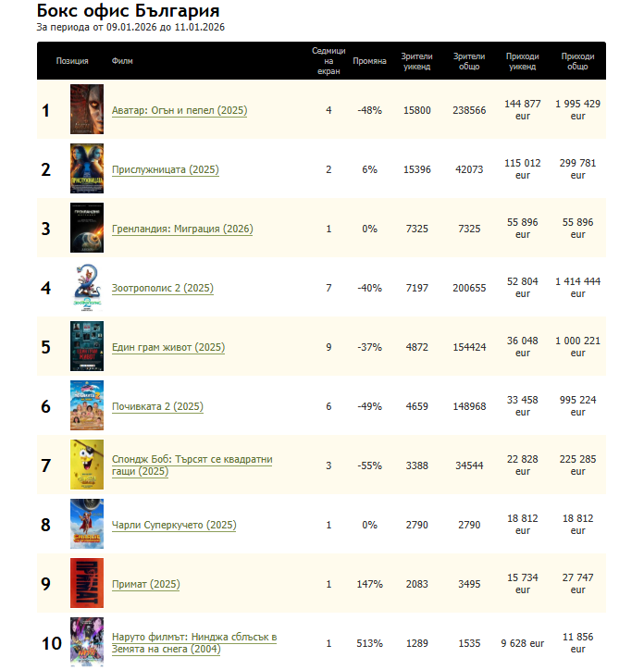The height and width of the screenshot is (670, 644).
Task: Click the Зоотрополис 2 poster thumbnail
Action: (x=86, y=288)
